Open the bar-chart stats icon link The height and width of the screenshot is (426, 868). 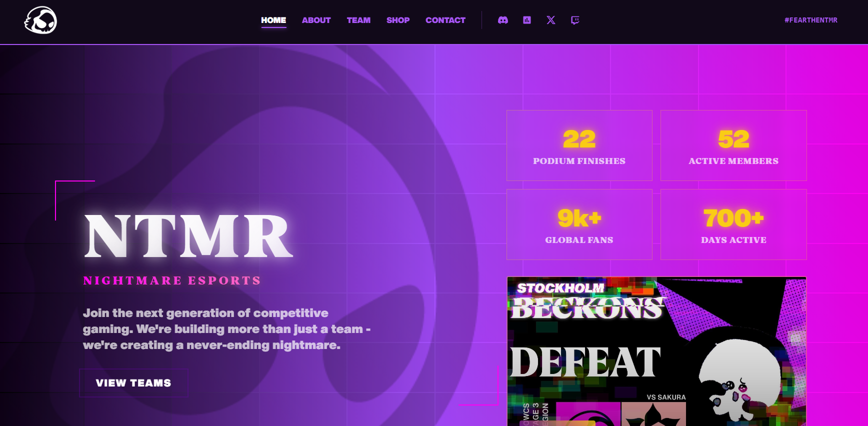click(527, 20)
